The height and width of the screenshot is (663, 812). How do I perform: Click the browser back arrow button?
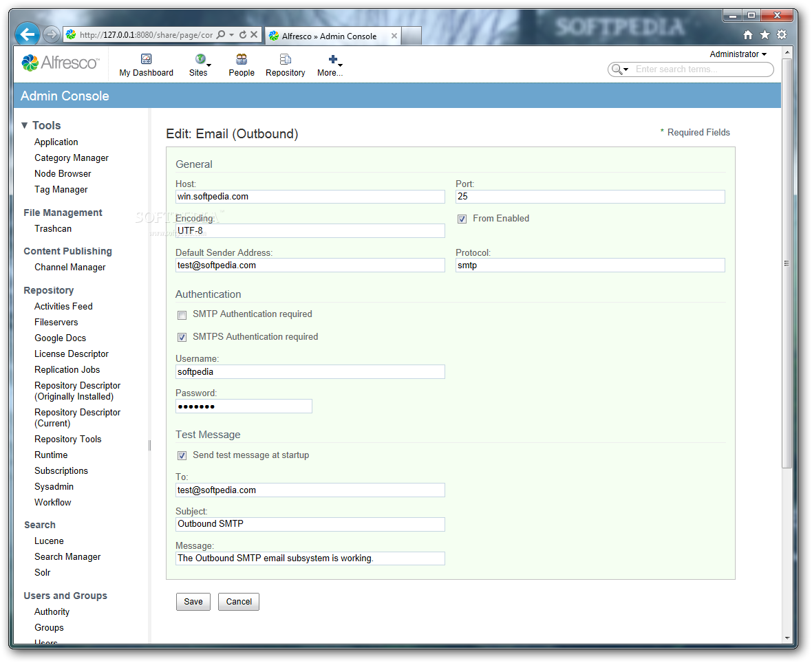tap(28, 34)
